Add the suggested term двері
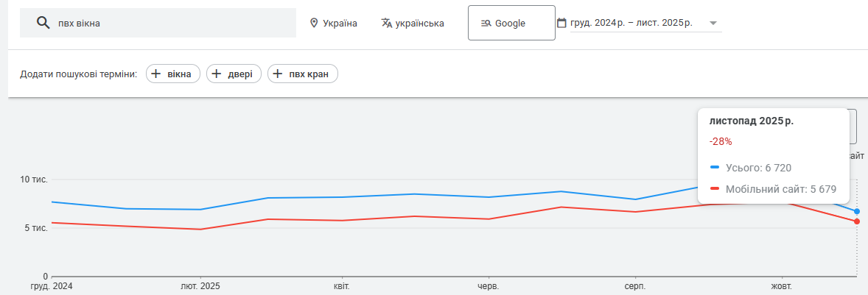The height and width of the screenshot is (295, 868). pos(234,74)
